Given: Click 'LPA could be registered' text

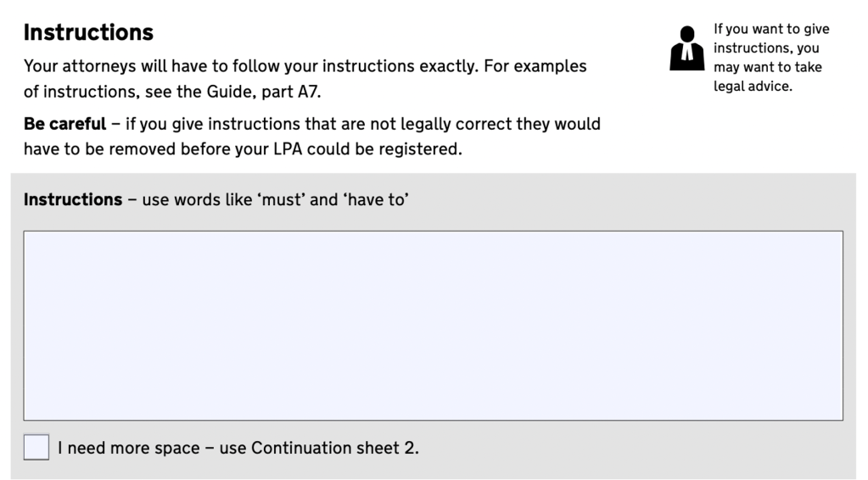Looking at the screenshot, I should pyautogui.click(x=385, y=148).
